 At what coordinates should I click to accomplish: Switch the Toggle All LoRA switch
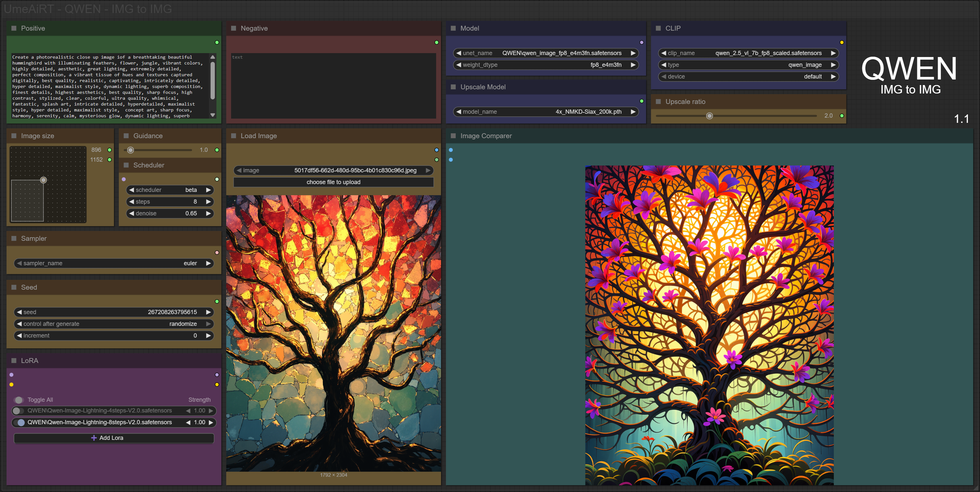[18, 400]
